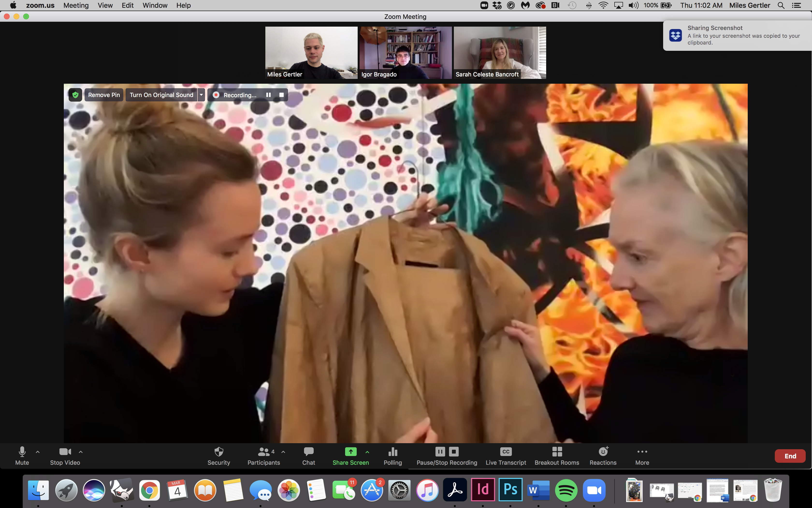The image size is (812, 508).
Task: Pause recording in the top-left recording indicator
Action: point(268,95)
